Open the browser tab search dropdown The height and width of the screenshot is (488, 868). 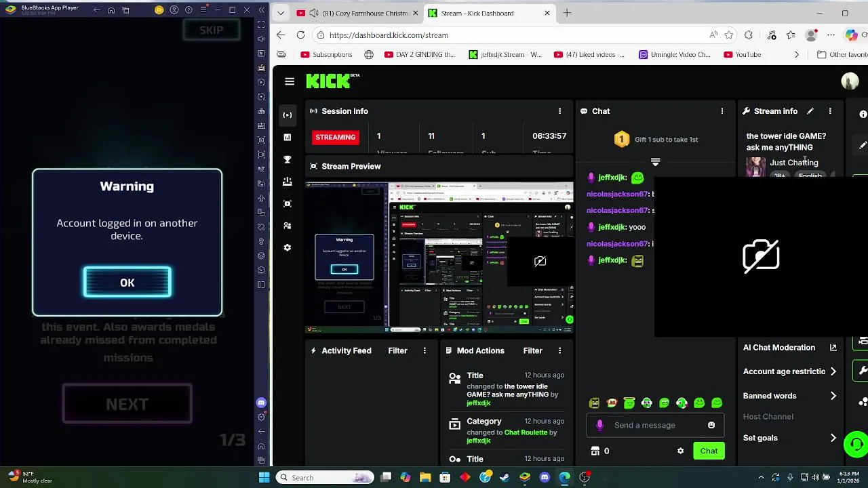point(281,13)
